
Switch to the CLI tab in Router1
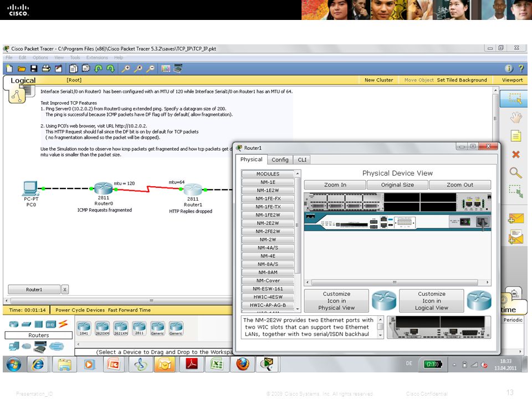point(302,160)
